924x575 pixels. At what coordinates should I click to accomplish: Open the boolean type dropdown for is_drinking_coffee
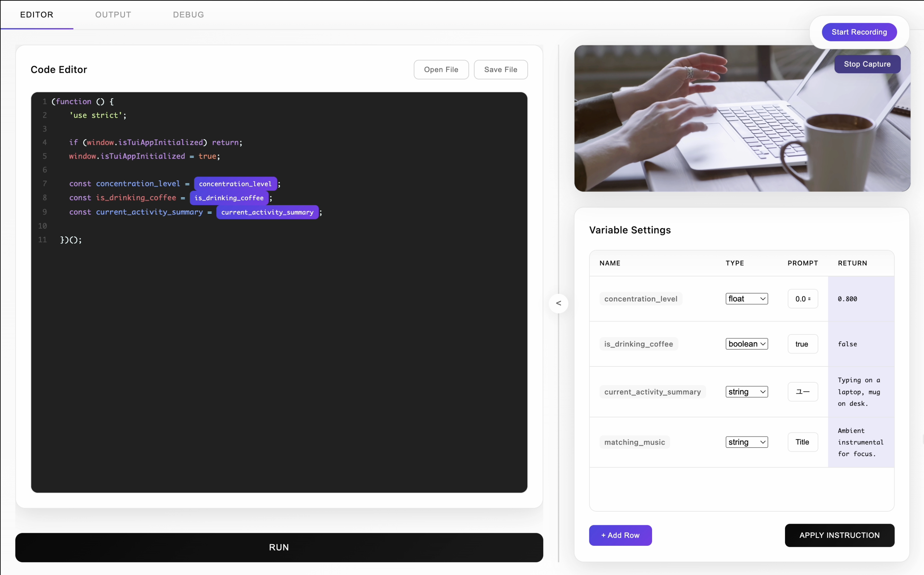pyautogui.click(x=746, y=344)
